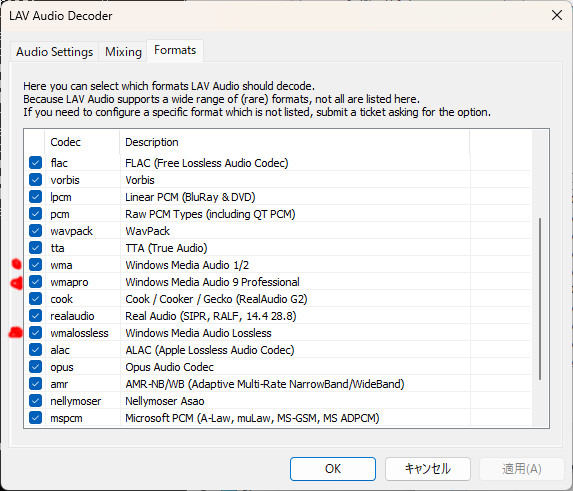Select the Formats tab
The width and height of the screenshot is (573, 491).
point(175,50)
